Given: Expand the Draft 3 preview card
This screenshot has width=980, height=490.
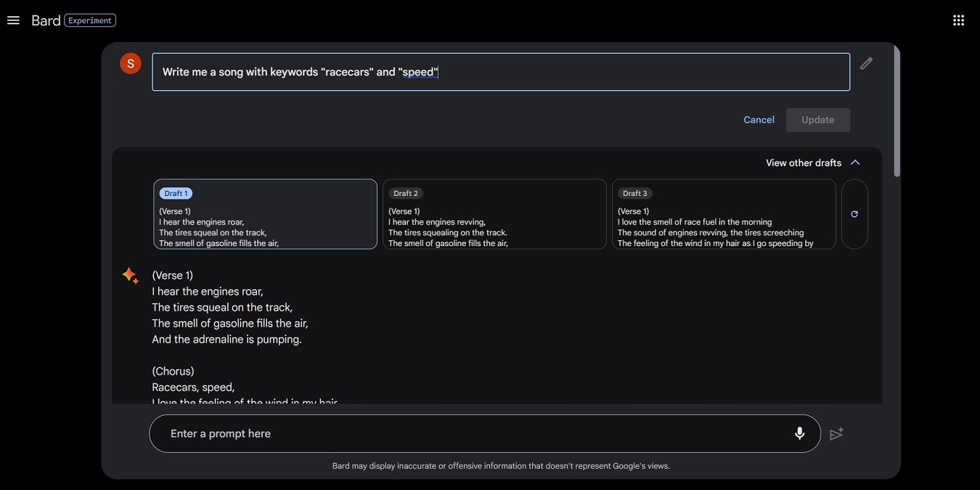Looking at the screenshot, I should pyautogui.click(x=724, y=214).
